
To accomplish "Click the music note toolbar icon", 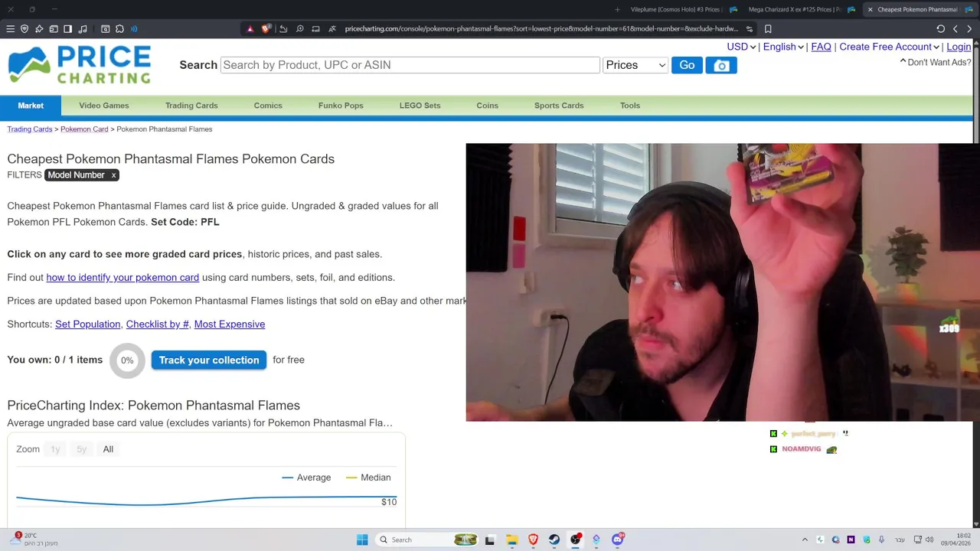I will pos(83,29).
